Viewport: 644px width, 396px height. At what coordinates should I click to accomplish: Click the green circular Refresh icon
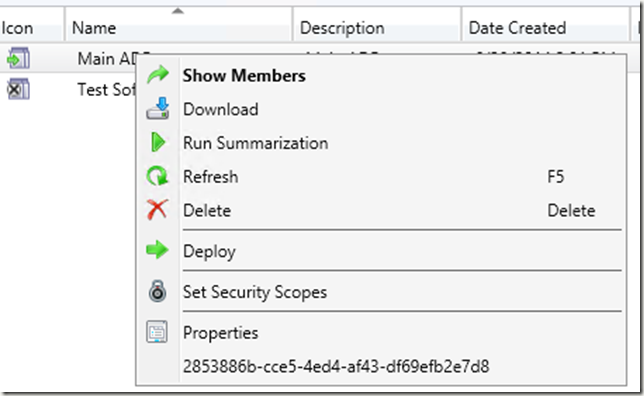point(157,176)
